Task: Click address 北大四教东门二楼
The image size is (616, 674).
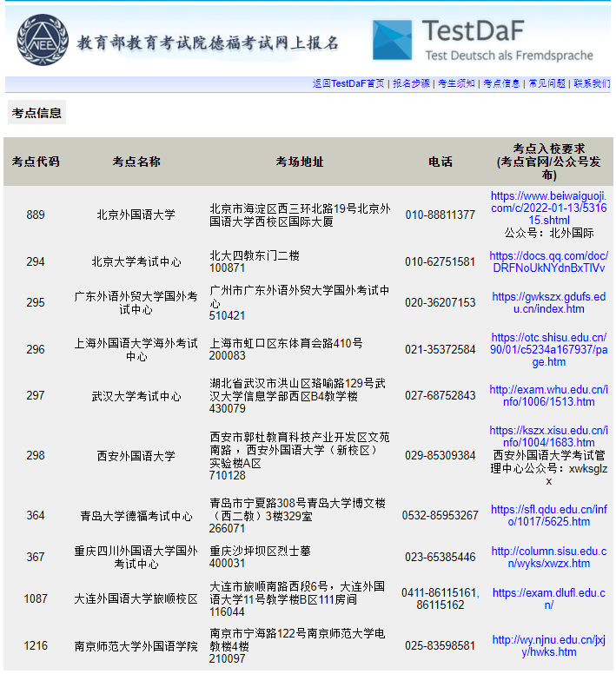Action: tap(255, 255)
